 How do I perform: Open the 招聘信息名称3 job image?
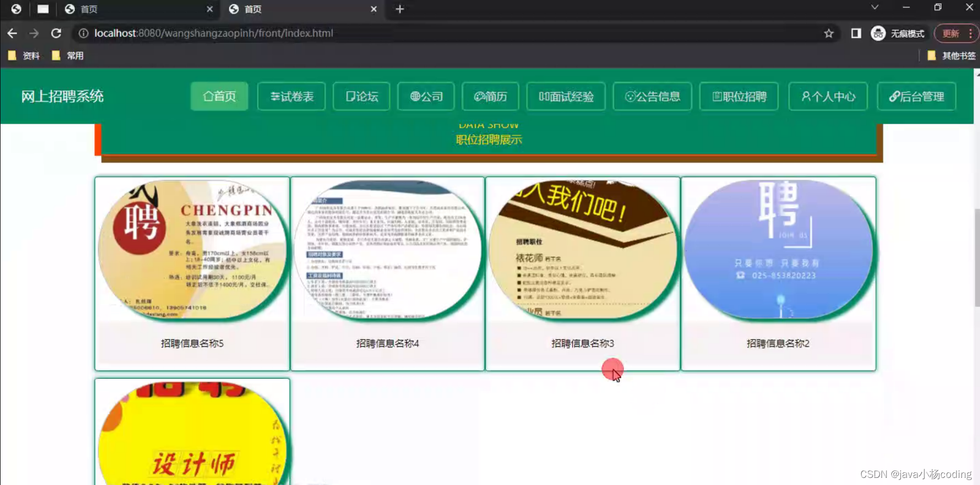(x=583, y=250)
